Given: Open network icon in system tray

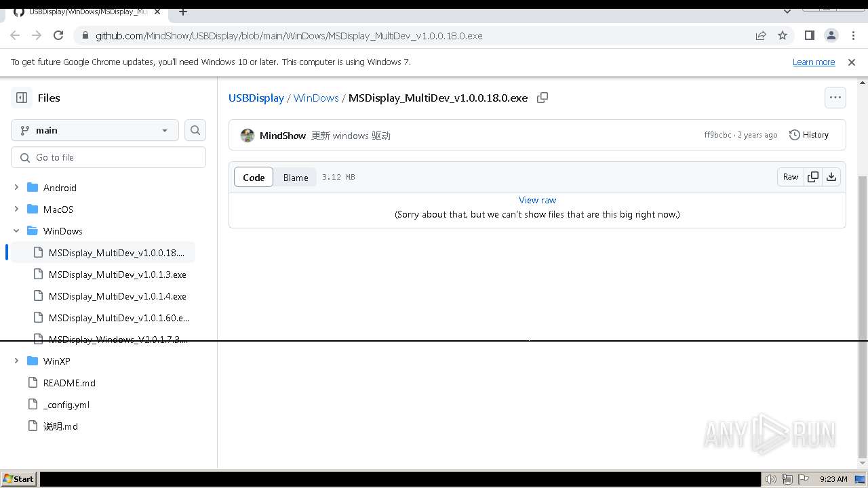Looking at the screenshot, I should coord(787,479).
